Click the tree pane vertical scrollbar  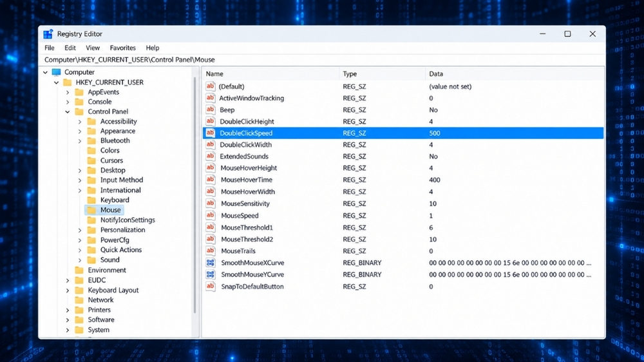194,195
